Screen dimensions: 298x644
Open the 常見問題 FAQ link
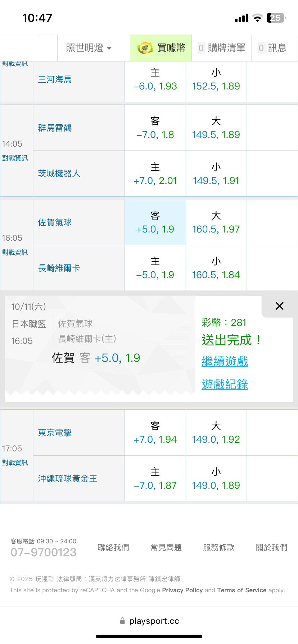(x=166, y=548)
